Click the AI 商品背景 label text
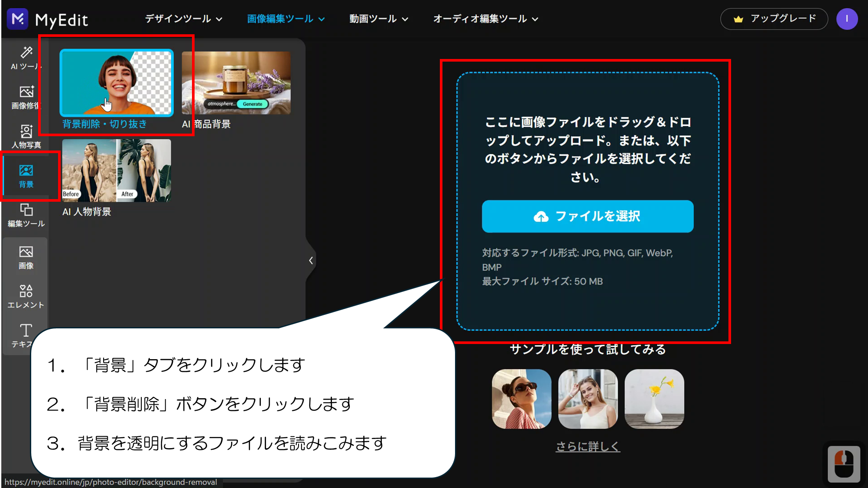The width and height of the screenshot is (868, 488). (206, 124)
